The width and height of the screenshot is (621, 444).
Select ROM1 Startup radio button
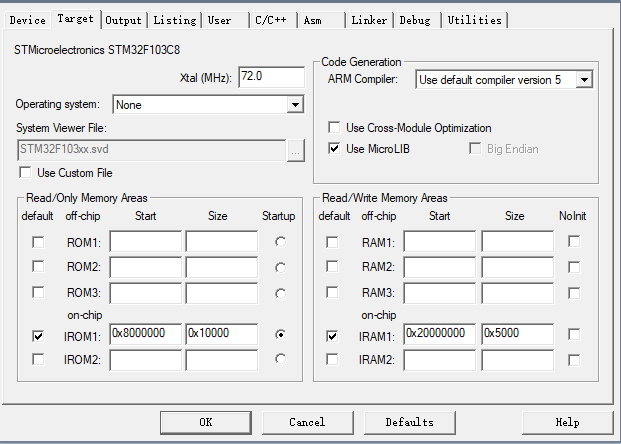(280, 242)
